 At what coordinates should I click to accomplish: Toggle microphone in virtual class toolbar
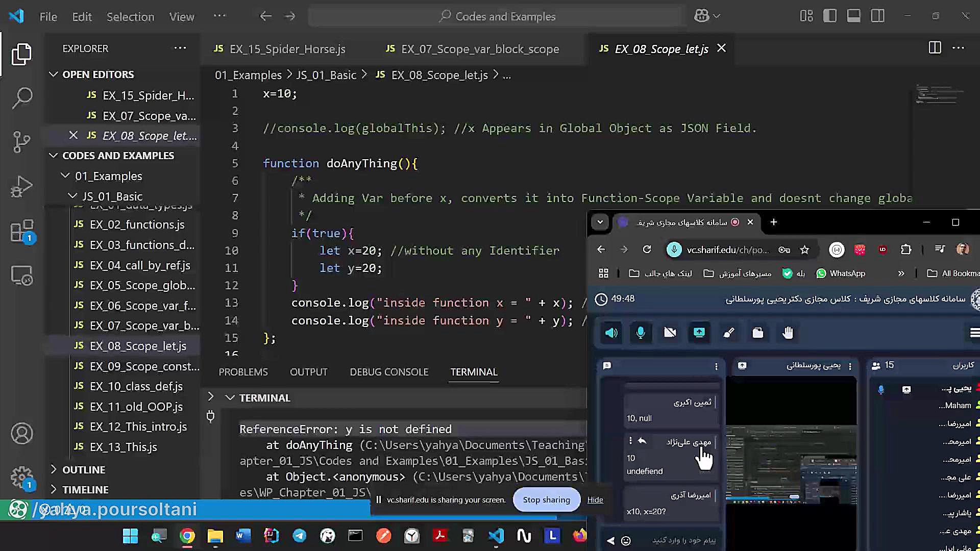(641, 333)
